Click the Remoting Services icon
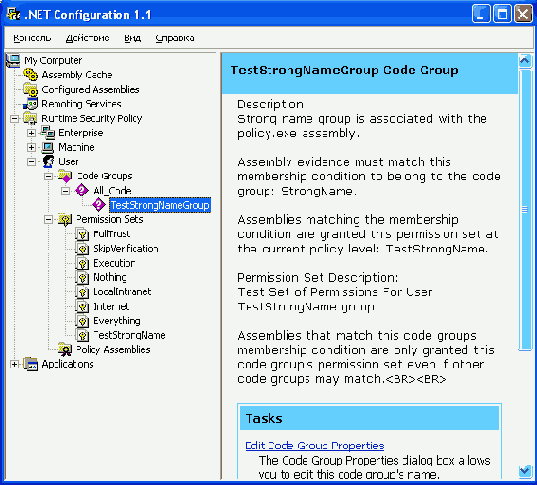This screenshot has height=485, width=537. [x=30, y=104]
